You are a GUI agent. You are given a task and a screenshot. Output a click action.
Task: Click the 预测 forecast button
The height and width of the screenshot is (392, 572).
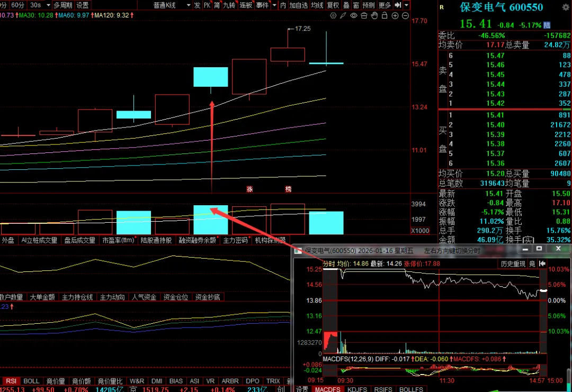[369, 5]
